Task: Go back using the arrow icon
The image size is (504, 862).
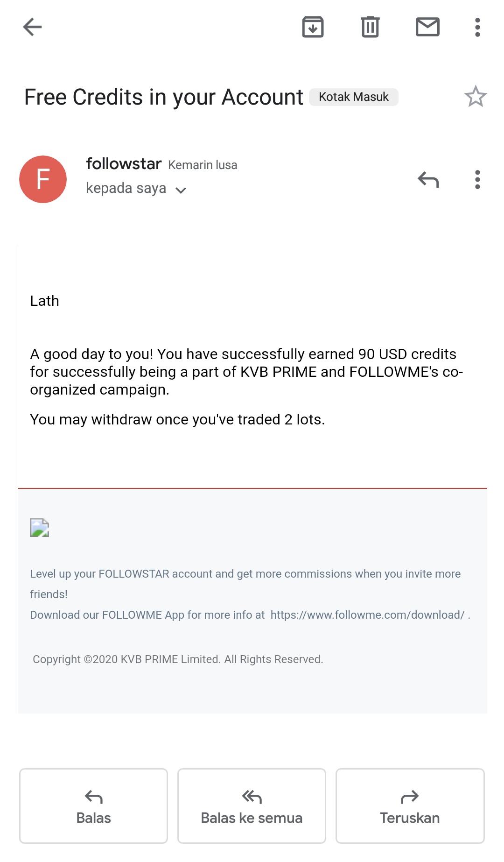Action: [32, 27]
